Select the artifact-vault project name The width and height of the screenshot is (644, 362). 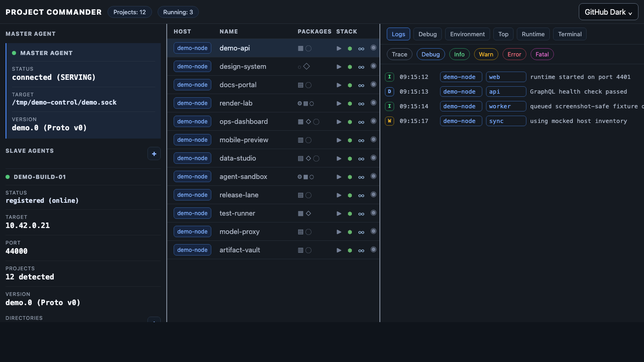(240, 250)
